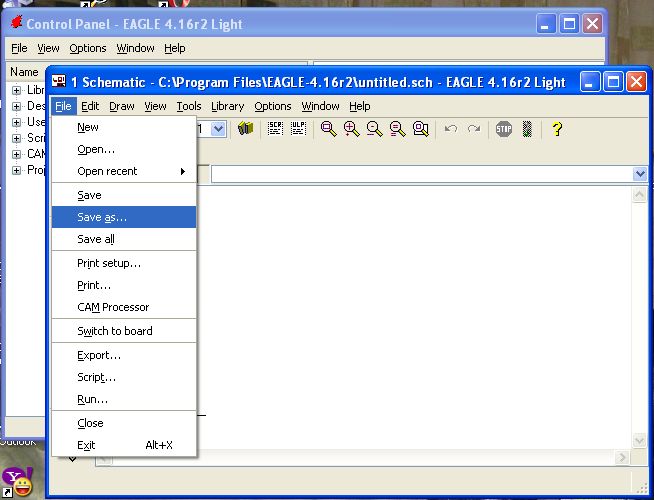
Task: Select Save all in the File menu
Action: [124, 239]
